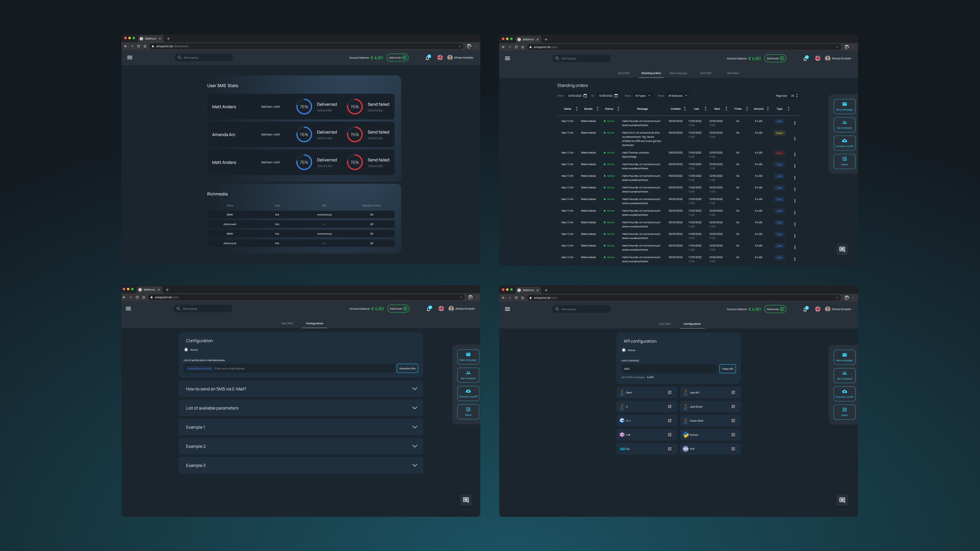Screen dimensions: 980x551
Task: Expand the List of available parameters section
Action: tap(415, 408)
